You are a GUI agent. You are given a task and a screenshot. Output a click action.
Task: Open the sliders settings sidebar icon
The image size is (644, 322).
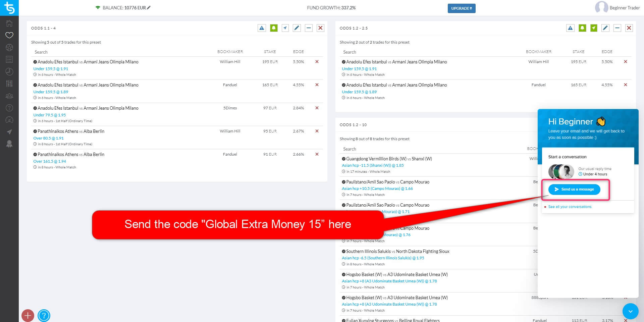[x=9, y=84]
